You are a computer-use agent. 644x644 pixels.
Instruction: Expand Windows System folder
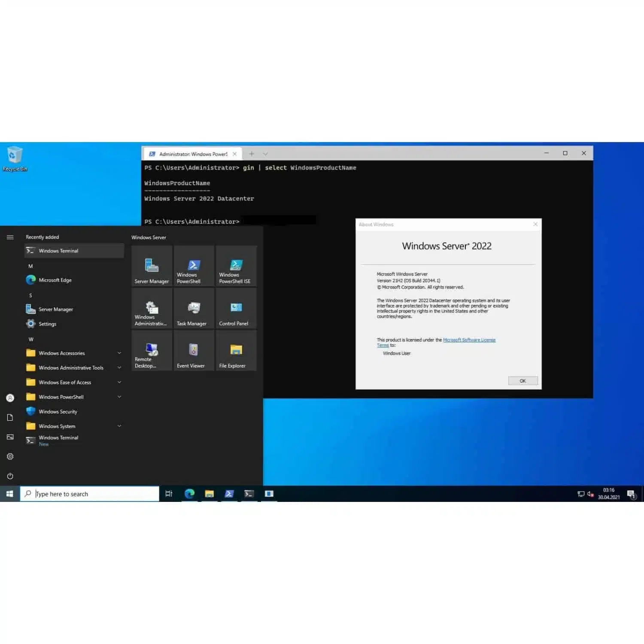point(74,426)
